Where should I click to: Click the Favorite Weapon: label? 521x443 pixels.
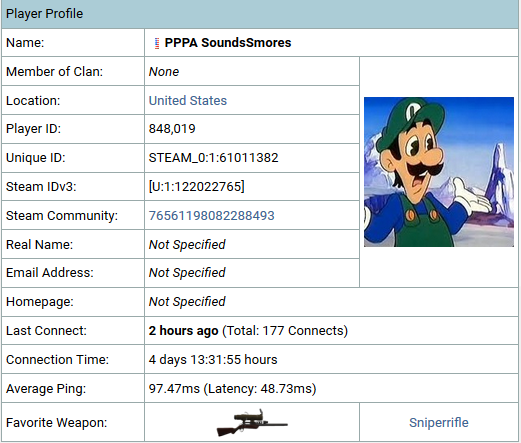(x=56, y=423)
